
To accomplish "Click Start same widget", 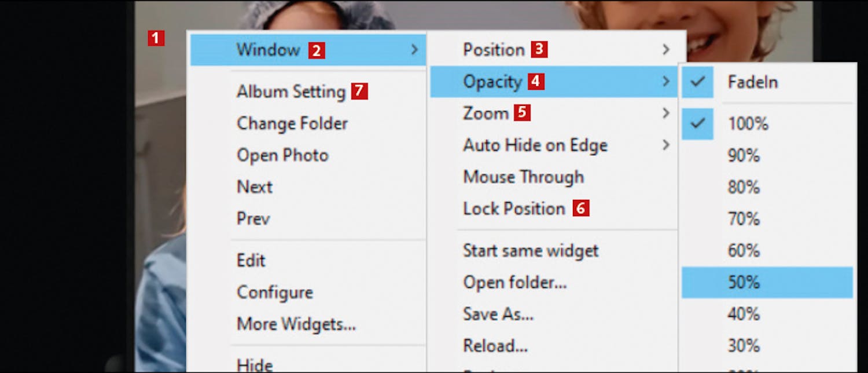I will 531,251.
